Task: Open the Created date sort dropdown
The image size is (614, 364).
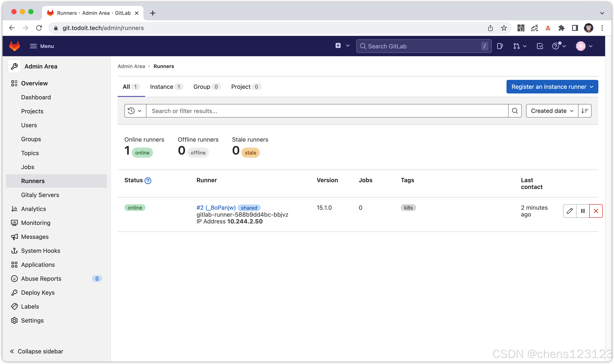Action: 552,111
